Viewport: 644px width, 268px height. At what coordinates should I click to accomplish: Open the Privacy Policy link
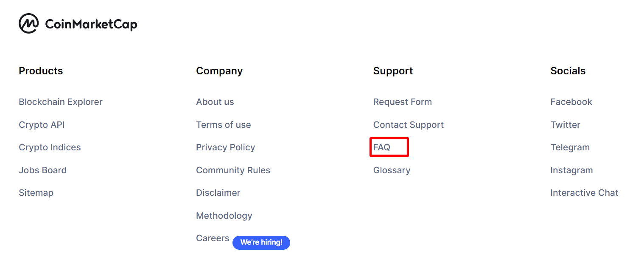click(225, 147)
